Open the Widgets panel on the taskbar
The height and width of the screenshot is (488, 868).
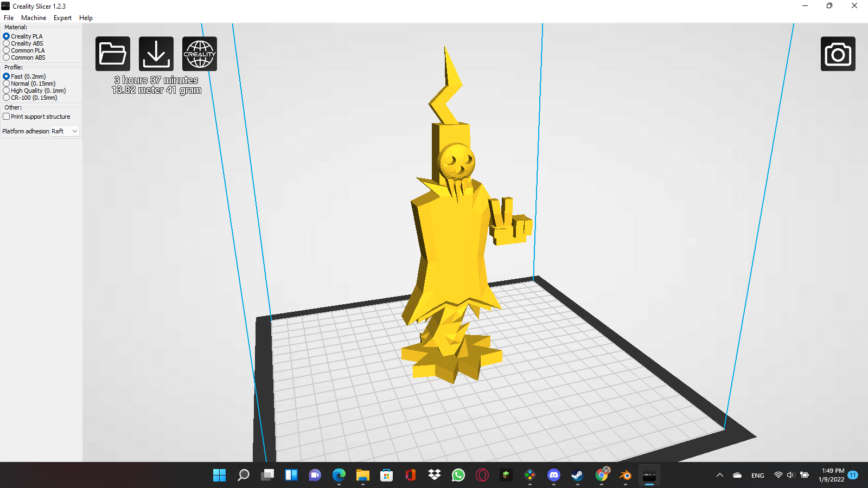291,476
